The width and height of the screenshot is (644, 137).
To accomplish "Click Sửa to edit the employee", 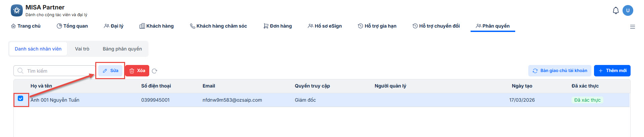I will coord(110,71).
